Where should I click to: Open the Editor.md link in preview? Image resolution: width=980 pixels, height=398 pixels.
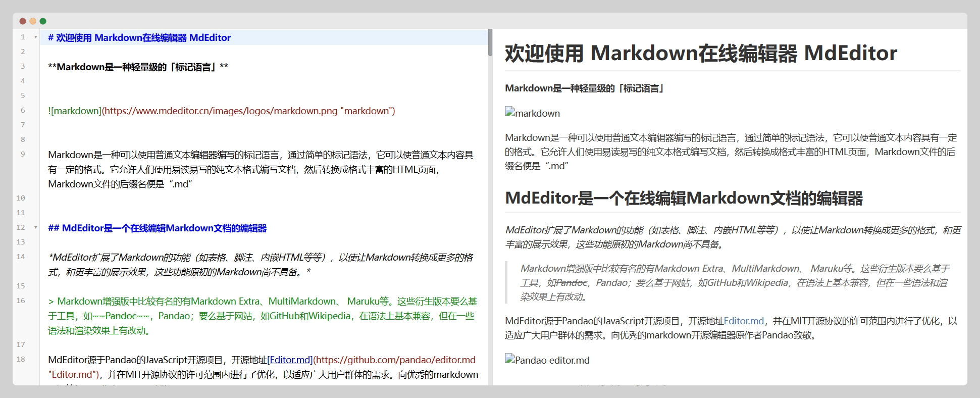(743, 321)
